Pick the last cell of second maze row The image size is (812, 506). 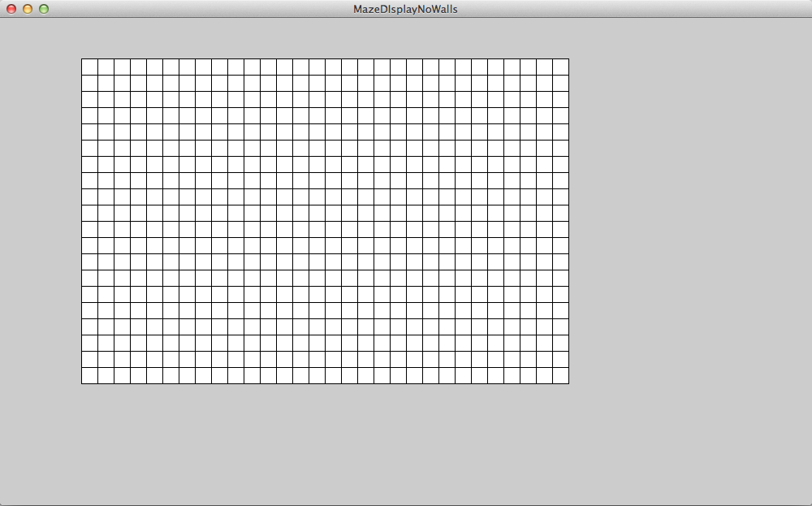coord(560,83)
